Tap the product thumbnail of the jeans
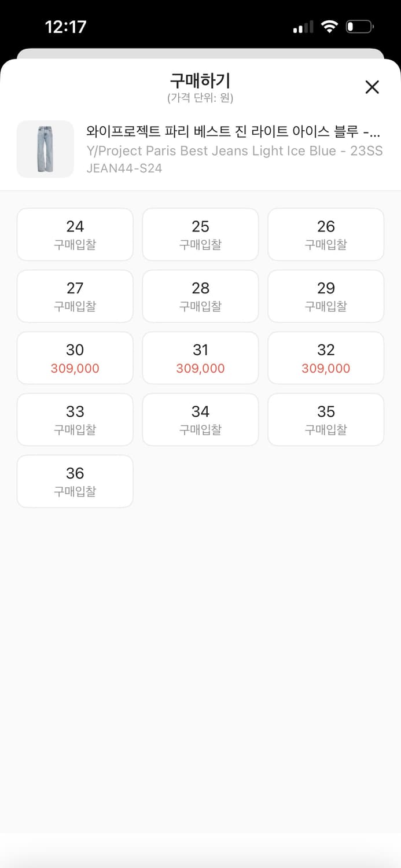 pos(45,149)
